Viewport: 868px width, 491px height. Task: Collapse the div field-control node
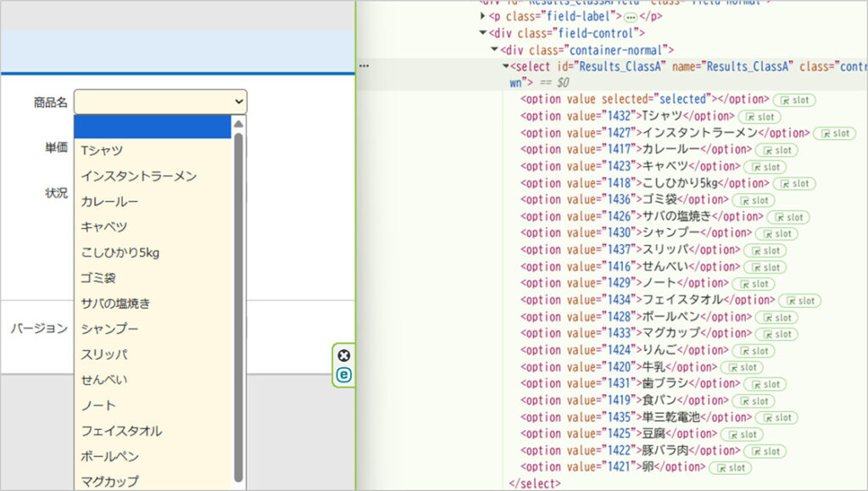click(x=483, y=33)
